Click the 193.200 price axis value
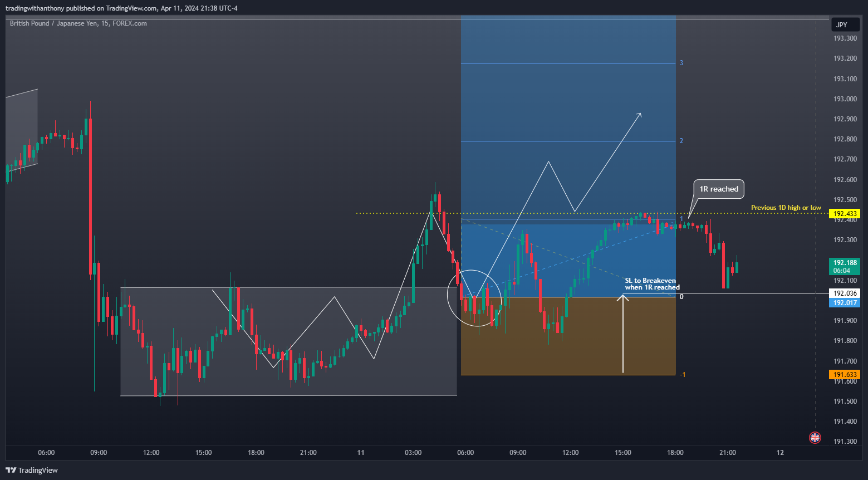The width and height of the screenshot is (868, 480). 845,58
